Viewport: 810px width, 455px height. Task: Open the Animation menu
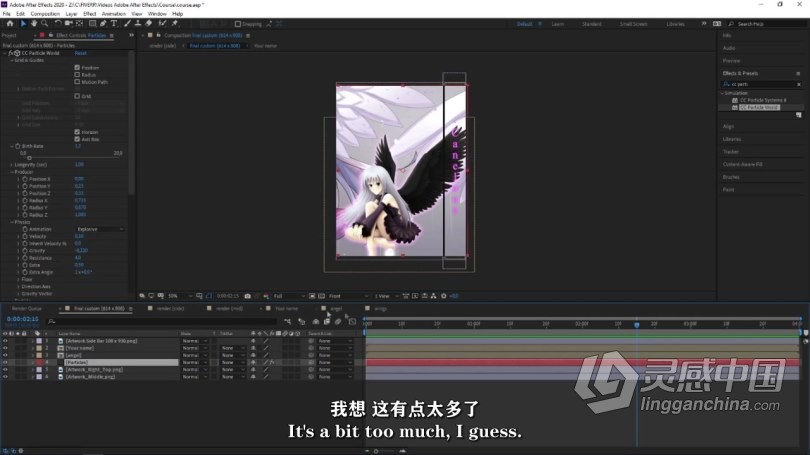tap(114, 14)
